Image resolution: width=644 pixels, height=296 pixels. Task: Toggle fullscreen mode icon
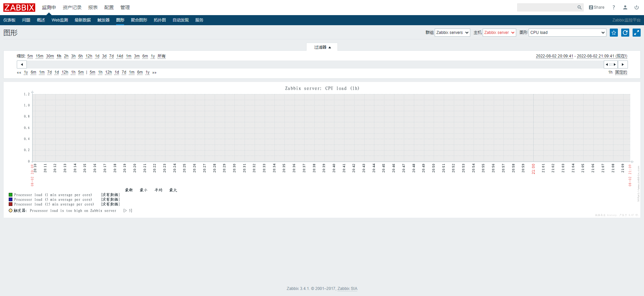(637, 33)
